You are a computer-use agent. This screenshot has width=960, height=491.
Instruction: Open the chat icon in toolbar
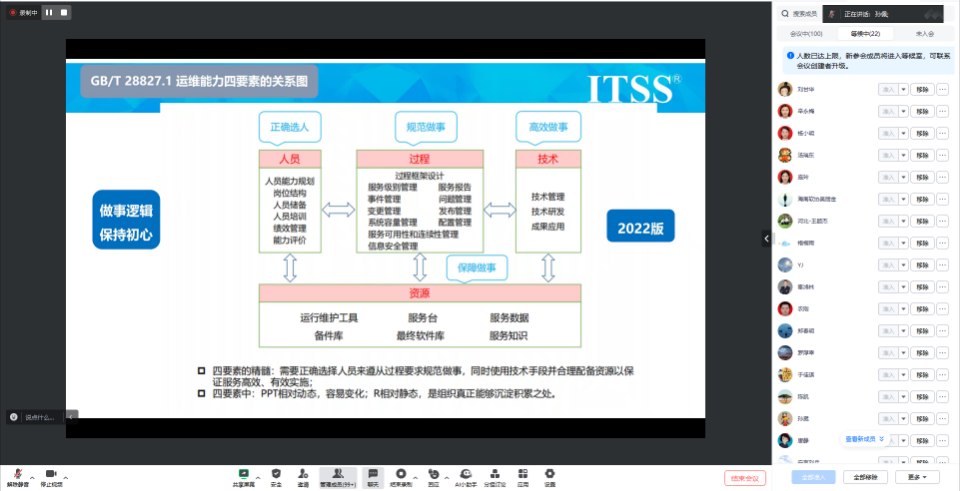tap(372, 473)
